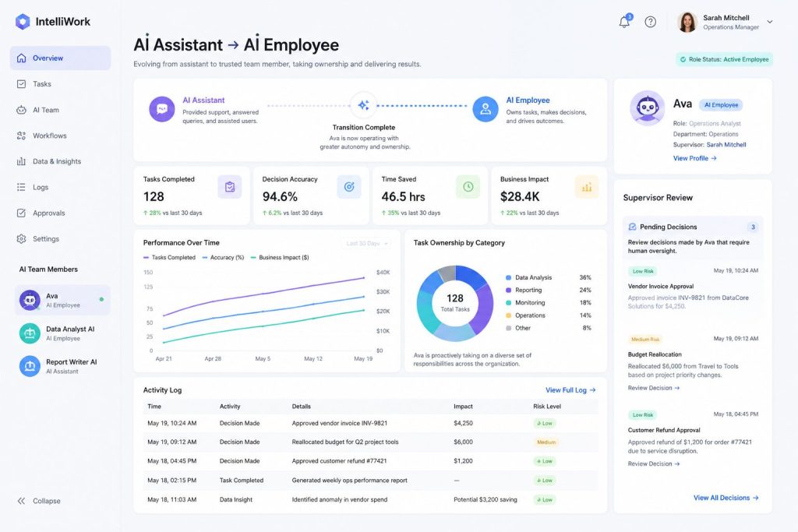This screenshot has height=532, width=798.
Task: Select Data & Insights in sidebar
Action: click(60, 161)
